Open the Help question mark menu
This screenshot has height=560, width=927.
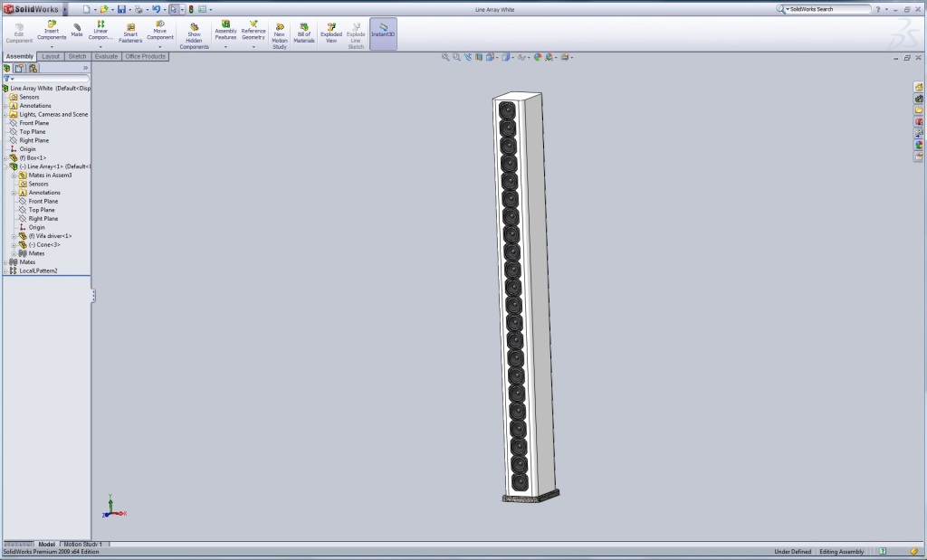tap(878, 9)
